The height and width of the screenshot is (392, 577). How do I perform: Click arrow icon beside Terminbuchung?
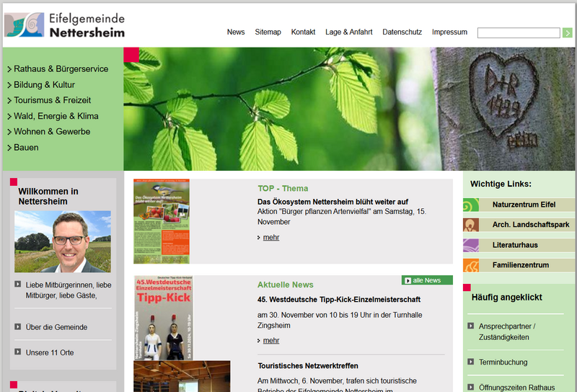point(471,362)
